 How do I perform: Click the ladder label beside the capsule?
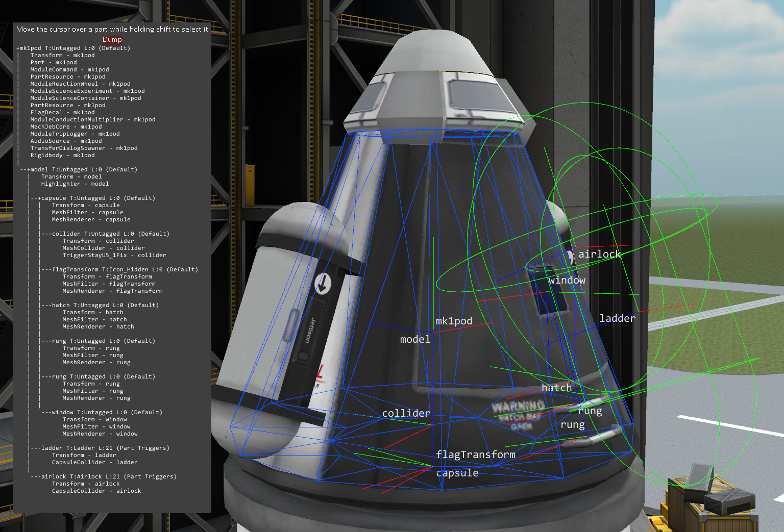pyautogui.click(x=617, y=318)
